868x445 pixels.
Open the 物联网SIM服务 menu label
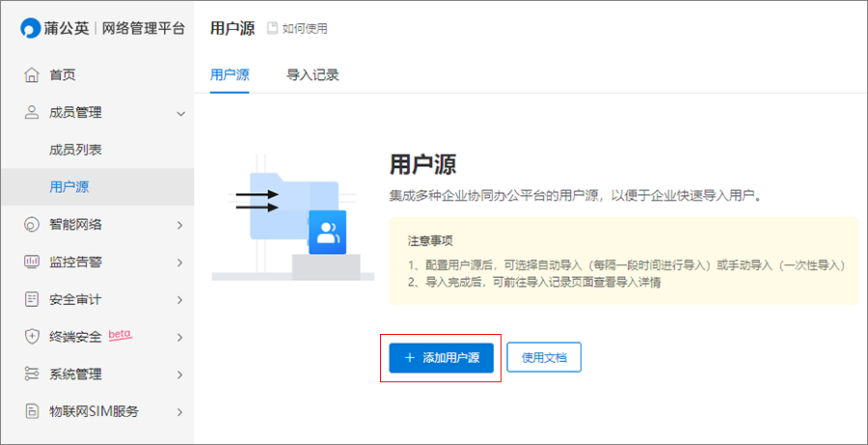95,412
